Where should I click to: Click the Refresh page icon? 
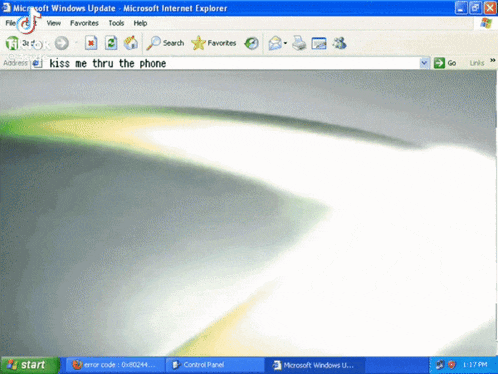111,43
